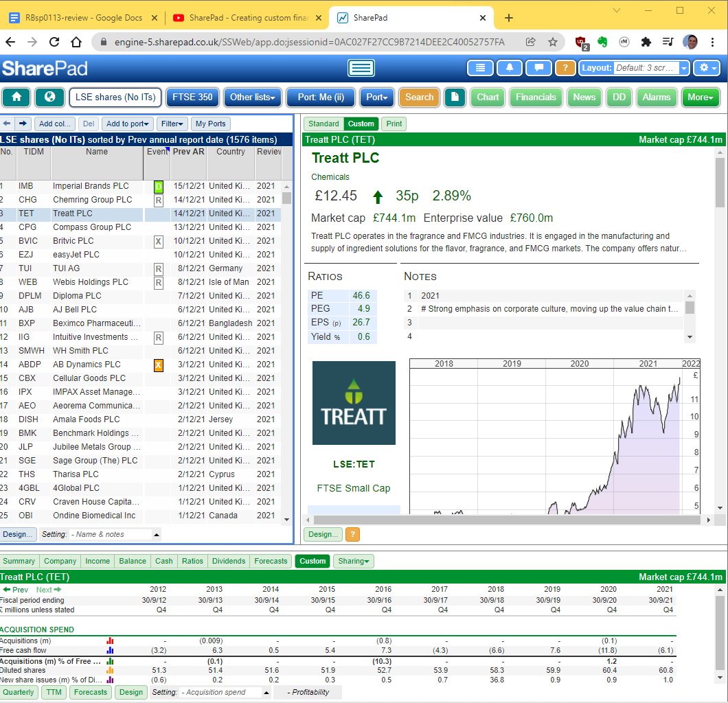Open chart icon for Acquisitions (m) row

click(x=110, y=641)
